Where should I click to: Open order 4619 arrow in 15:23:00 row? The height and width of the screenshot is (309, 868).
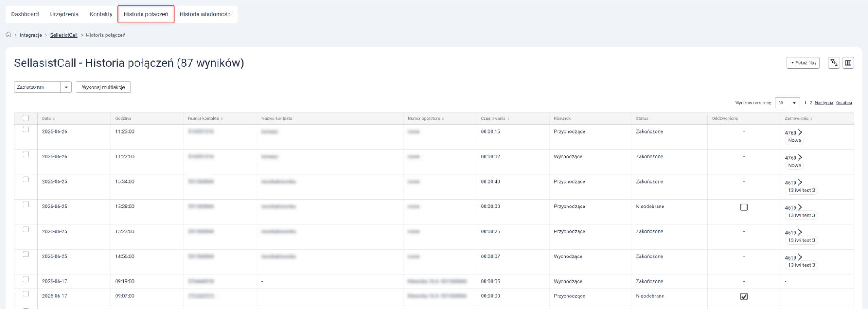click(x=800, y=232)
